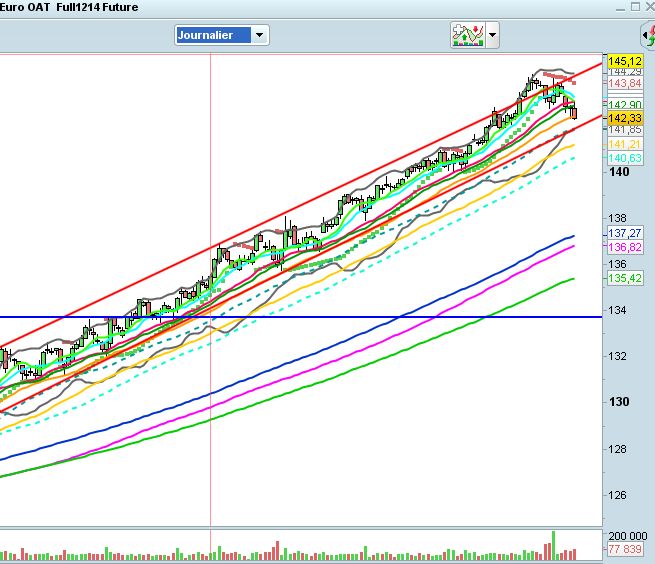Click the 126 price axis label
This screenshot has height=564, width=655.
tap(617, 495)
